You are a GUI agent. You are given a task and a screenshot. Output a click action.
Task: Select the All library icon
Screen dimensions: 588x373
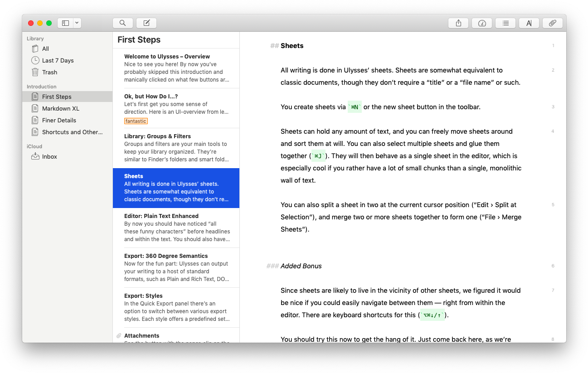[35, 48]
